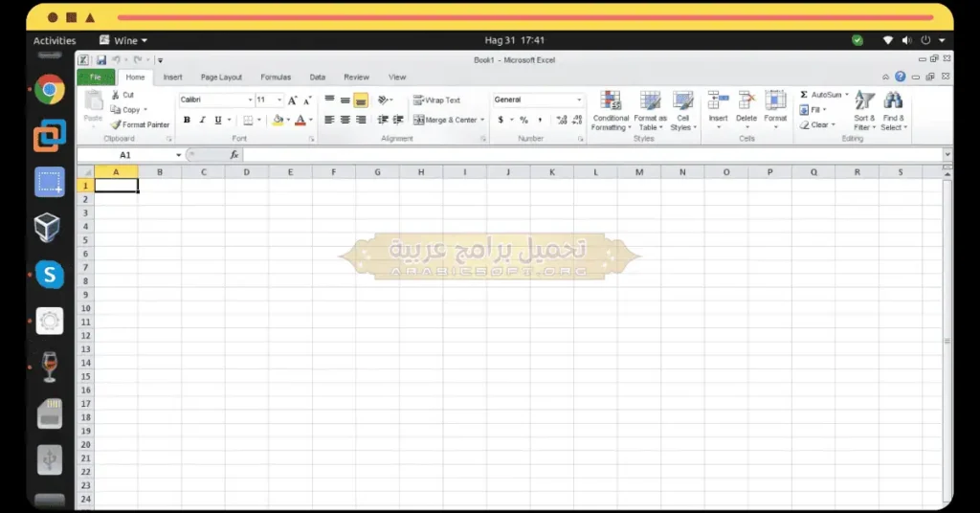This screenshot has height=513, width=980.
Task: Decrease font size with Shrink Font icon
Action: tap(307, 100)
